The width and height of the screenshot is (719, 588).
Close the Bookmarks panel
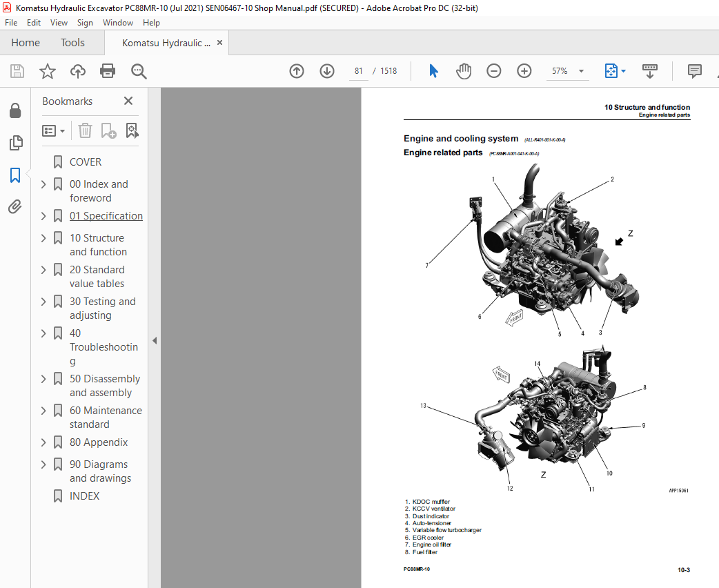pos(128,101)
